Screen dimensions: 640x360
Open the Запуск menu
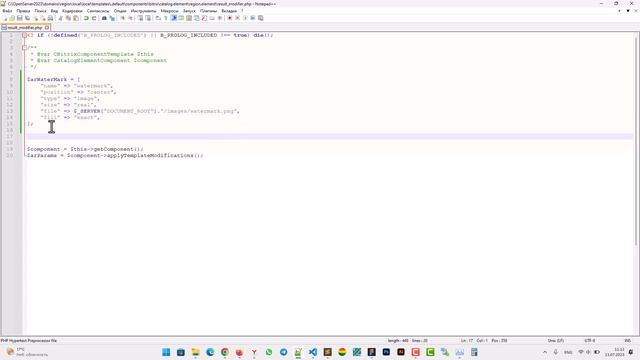pyautogui.click(x=189, y=11)
